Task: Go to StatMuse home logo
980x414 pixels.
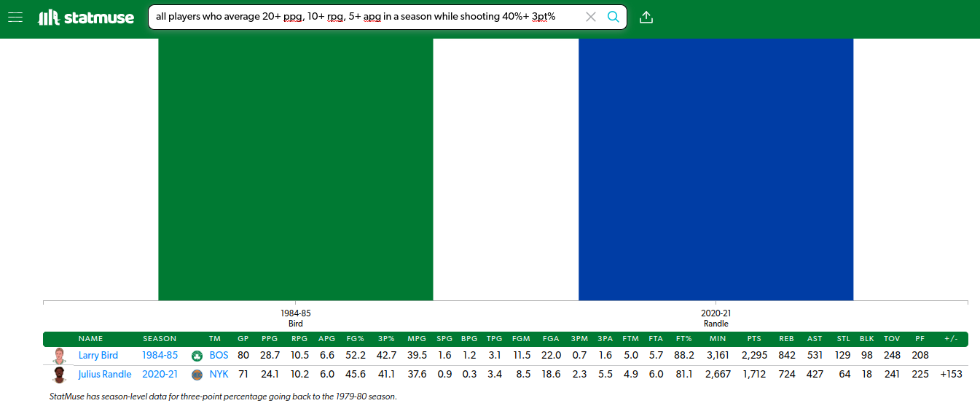Action: point(86,17)
